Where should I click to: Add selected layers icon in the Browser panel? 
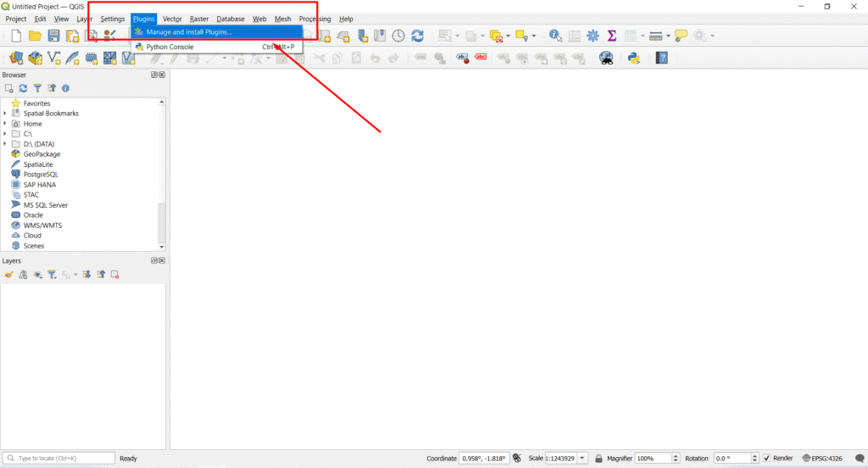coord(8,88)
